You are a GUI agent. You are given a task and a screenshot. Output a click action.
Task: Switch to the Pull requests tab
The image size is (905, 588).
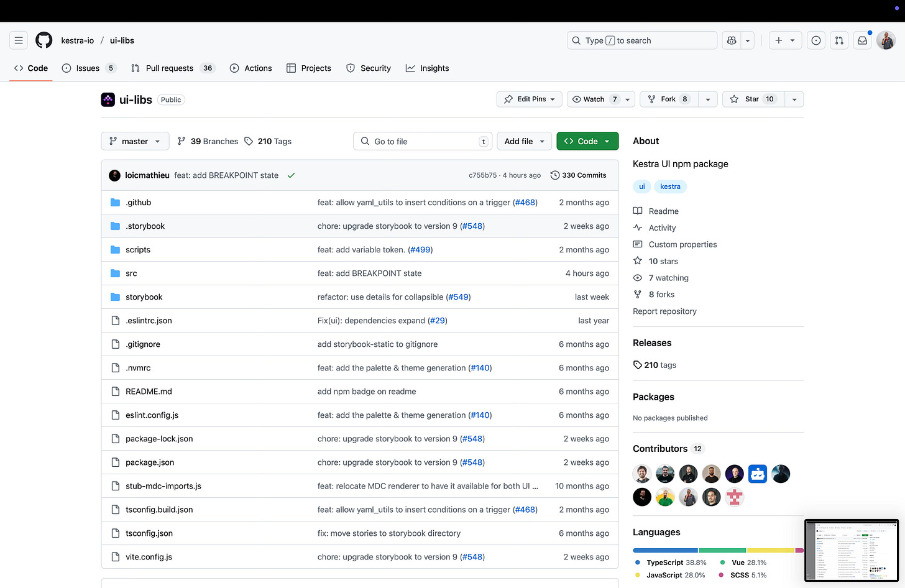point(173,68)
